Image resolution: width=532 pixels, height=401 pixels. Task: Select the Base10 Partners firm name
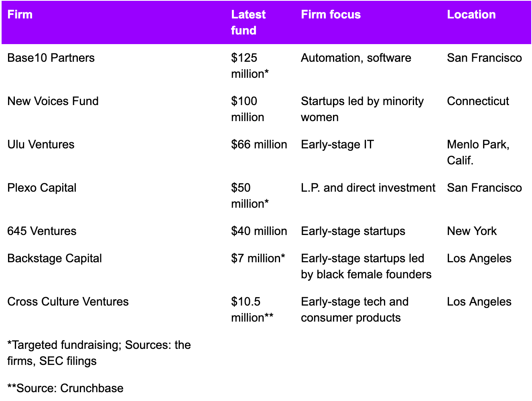coord(51,58)
